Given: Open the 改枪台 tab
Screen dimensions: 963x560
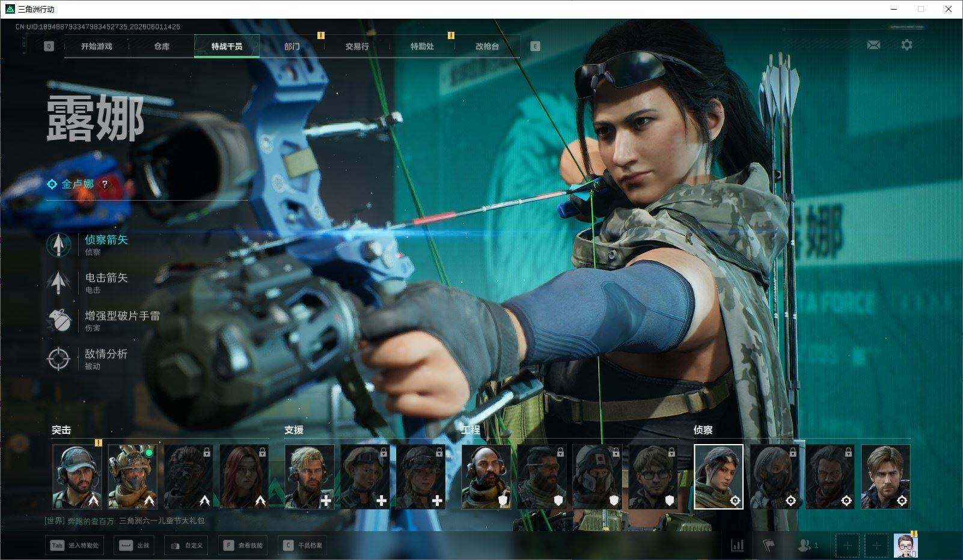Looking at the screenshot, I should click(x=487, y=46).
